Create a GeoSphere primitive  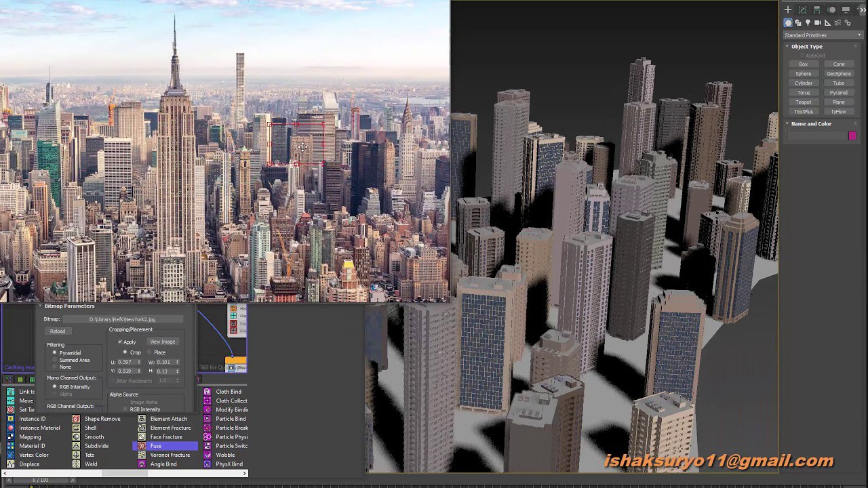tap(839, 74)
